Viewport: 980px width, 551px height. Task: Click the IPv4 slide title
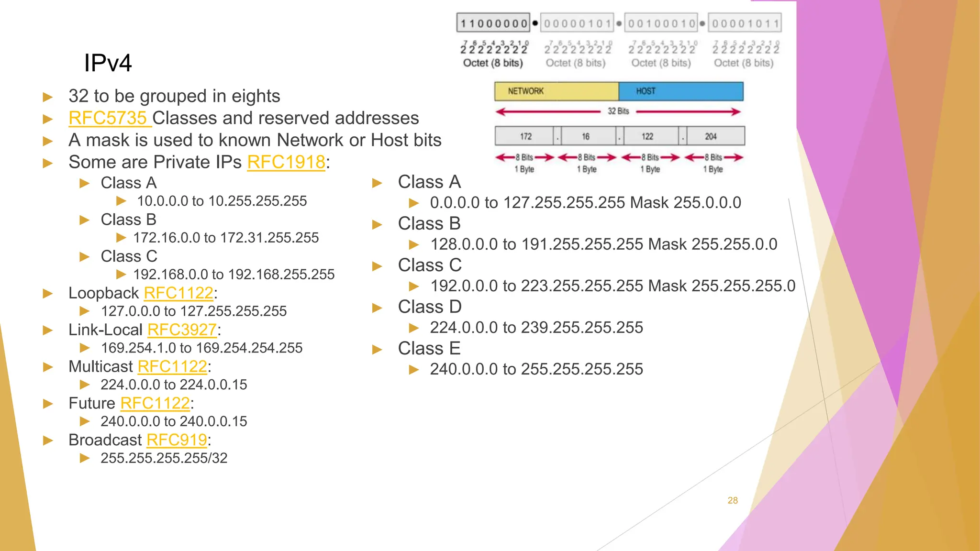point(108,63)
